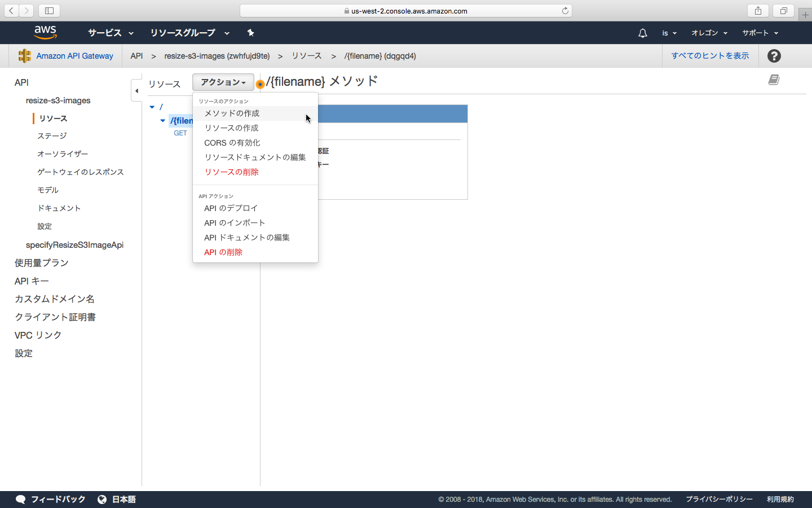812x508 pixels.
Task: Click すべてのヒントを表示 link
Action: point(710,56)
